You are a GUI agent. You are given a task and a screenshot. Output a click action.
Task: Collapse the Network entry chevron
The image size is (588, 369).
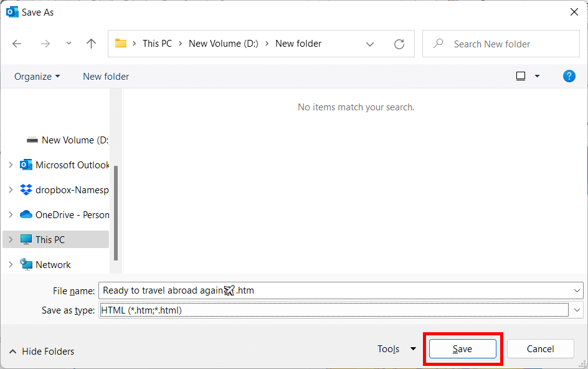[11, 264]
